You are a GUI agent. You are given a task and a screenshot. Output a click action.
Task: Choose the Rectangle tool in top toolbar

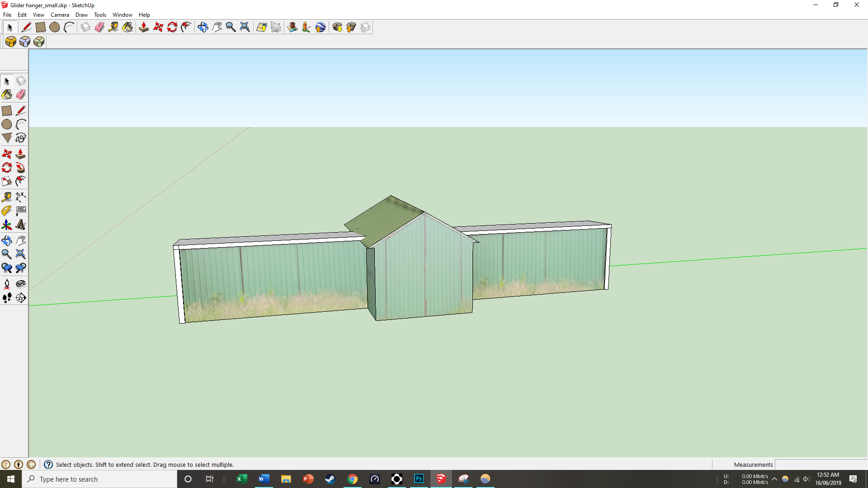click(40, 28)
